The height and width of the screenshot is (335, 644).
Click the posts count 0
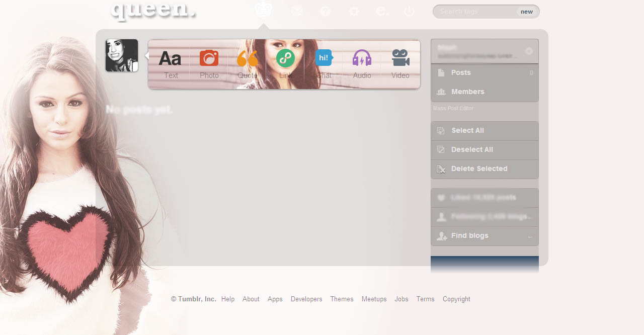[531, 73]
